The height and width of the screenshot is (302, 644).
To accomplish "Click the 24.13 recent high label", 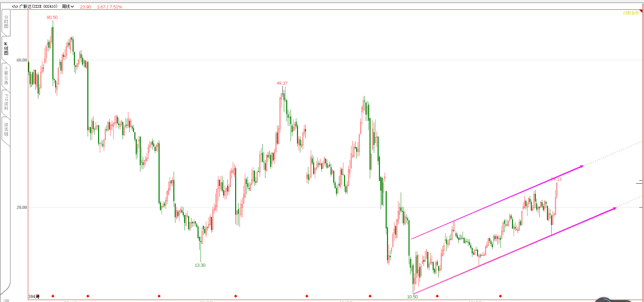I will tap(556, 179).
